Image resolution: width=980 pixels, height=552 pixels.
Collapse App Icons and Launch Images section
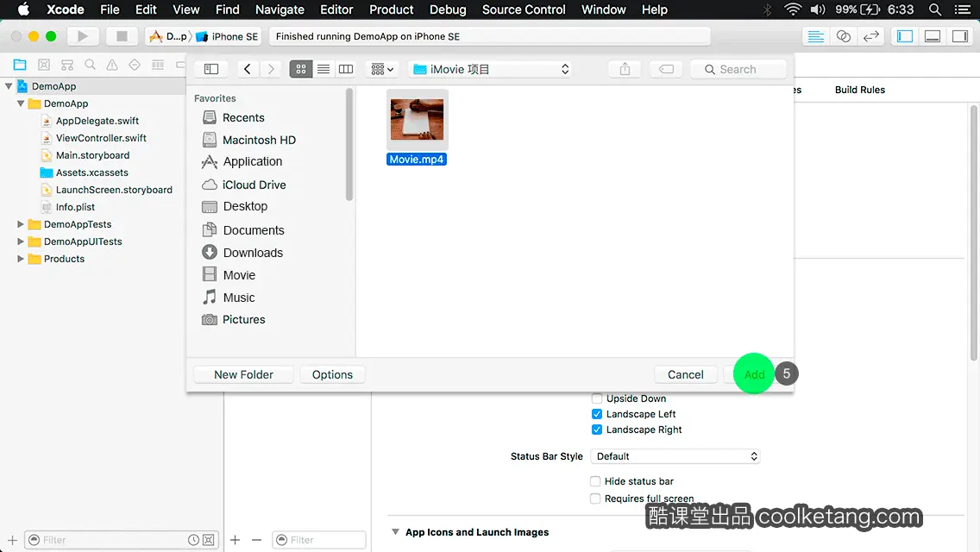[x=395, y=532]
